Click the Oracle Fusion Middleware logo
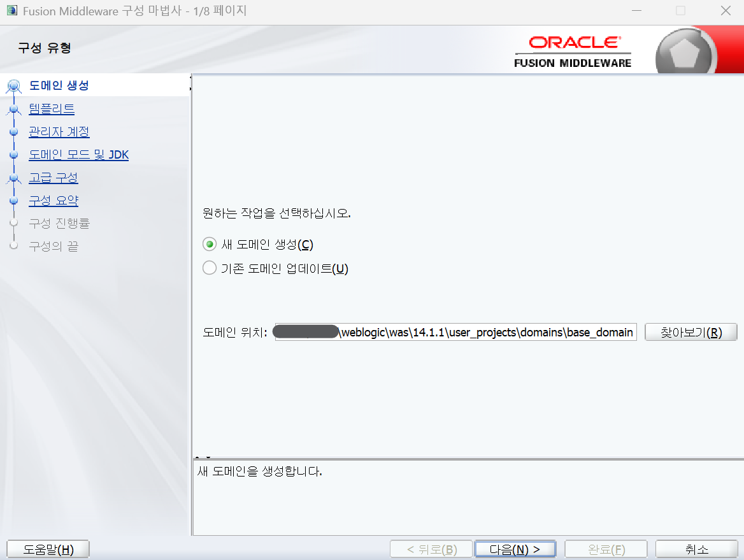 point(573,51)
